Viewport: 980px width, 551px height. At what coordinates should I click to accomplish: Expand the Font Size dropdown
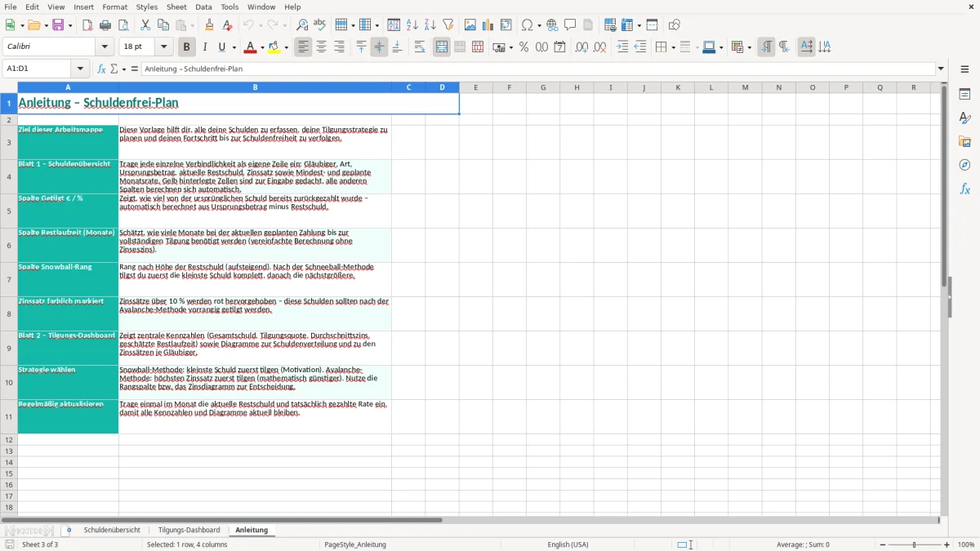(164, 47)
